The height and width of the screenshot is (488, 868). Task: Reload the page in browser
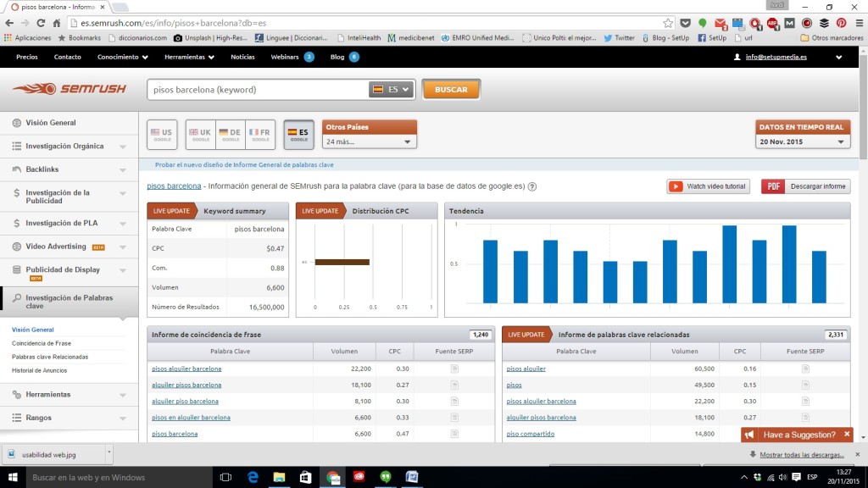(x=41, y=23)
